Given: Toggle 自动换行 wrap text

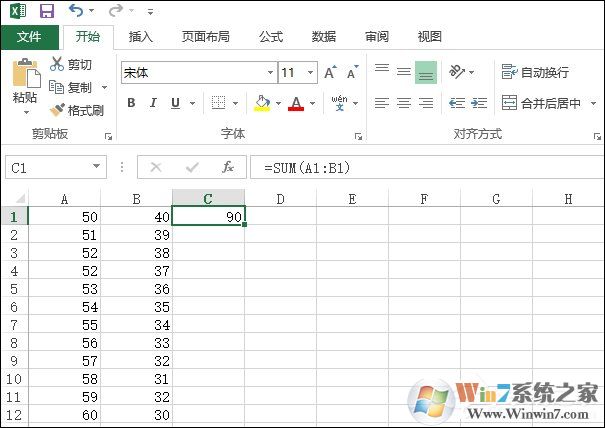Looking at the screenshot, I should coord(535,72).
